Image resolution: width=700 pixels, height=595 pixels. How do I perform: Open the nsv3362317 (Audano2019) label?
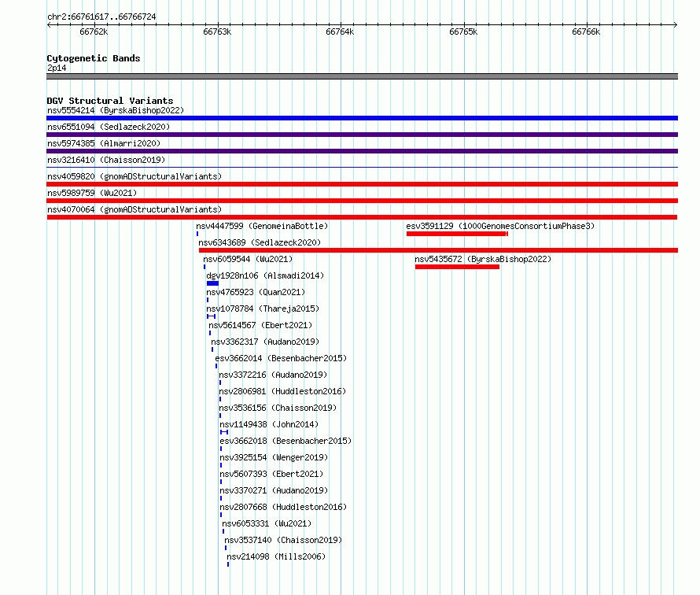265,342
